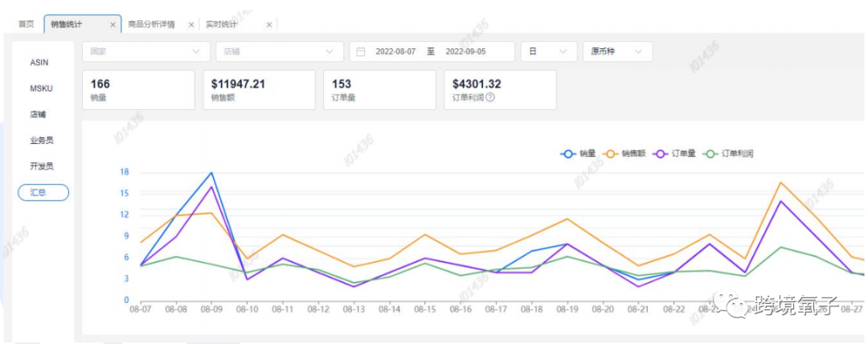The width and height of the screenshot is (868, 344).
Task: Click the 08-07 x-axis label
Action: (139, 309)
